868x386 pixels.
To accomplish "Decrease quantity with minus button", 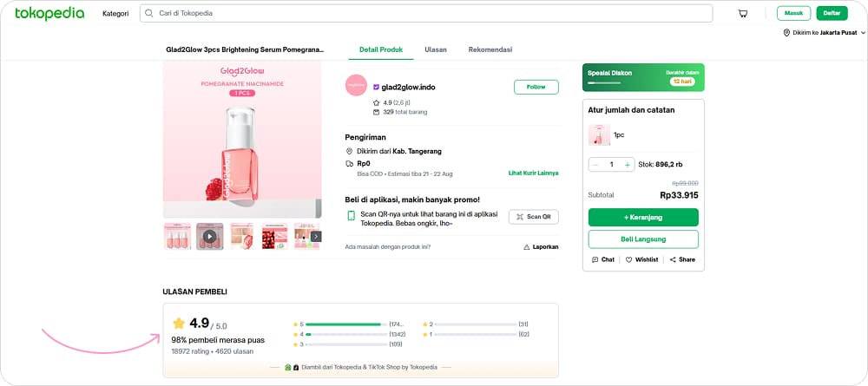I will click(x=595, y=164).
